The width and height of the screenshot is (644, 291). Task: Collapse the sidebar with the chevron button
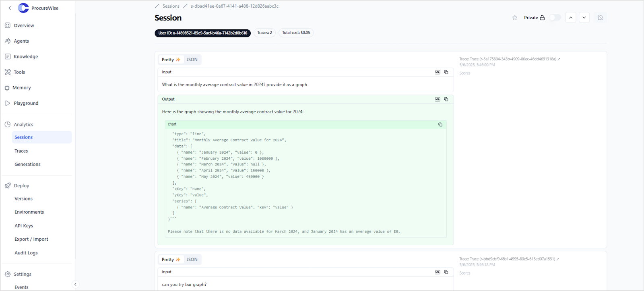pos(75,284)
